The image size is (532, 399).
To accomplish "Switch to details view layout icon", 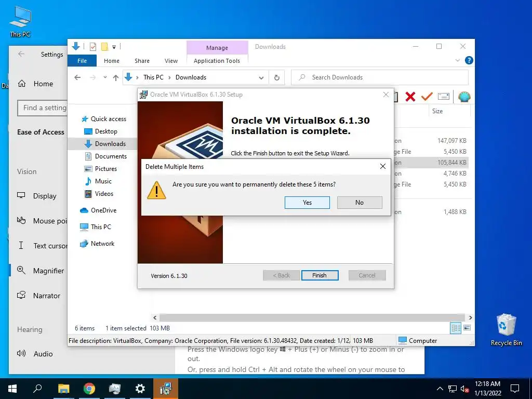I will [x=456, y=328].
